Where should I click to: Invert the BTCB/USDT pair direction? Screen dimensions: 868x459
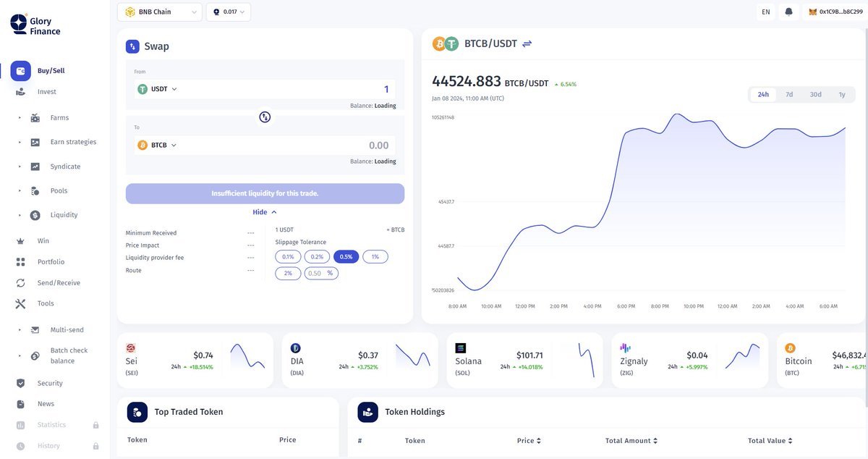527,43
